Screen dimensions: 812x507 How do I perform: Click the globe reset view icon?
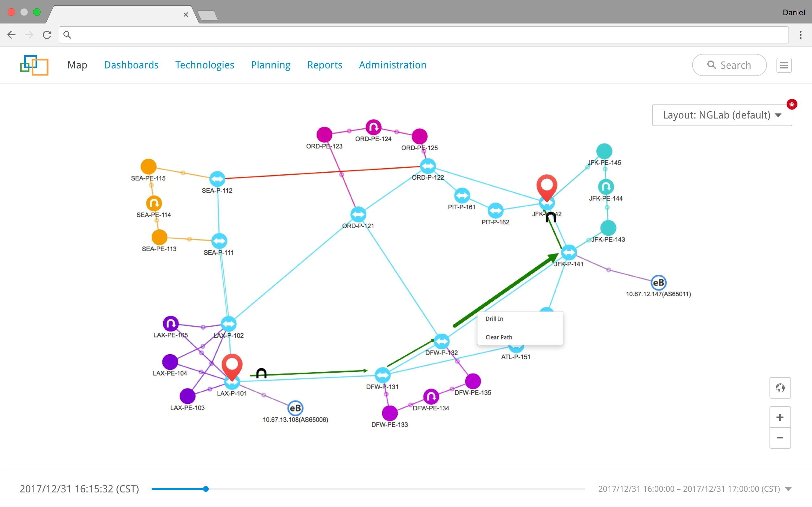click(x=780, y=388)
